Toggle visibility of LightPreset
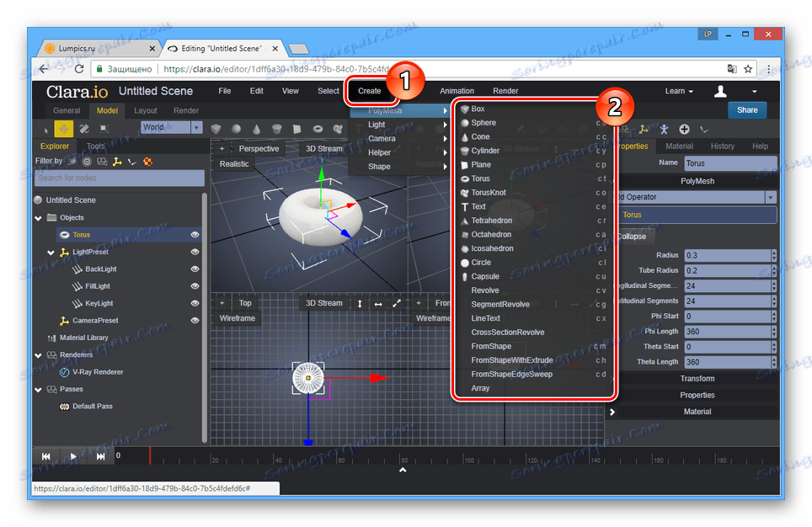Screen dimensions: 812x527 pyautogui.click(x=195, y=252)
